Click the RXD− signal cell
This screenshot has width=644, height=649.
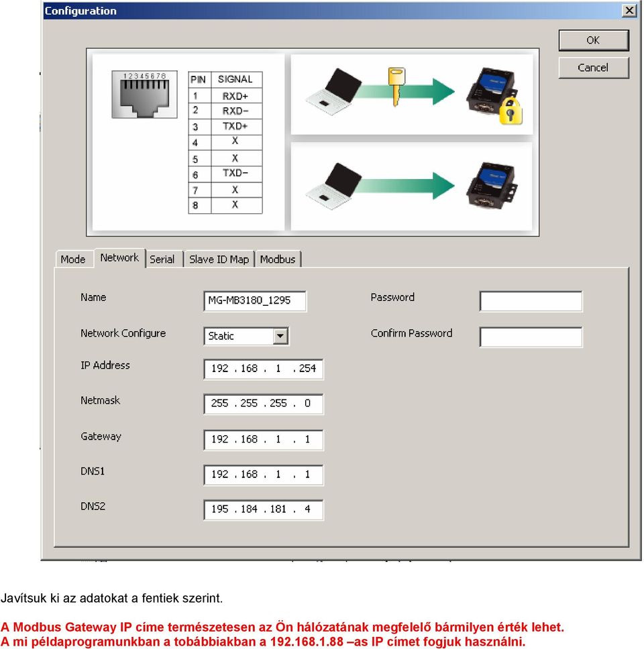pos(235,111)
